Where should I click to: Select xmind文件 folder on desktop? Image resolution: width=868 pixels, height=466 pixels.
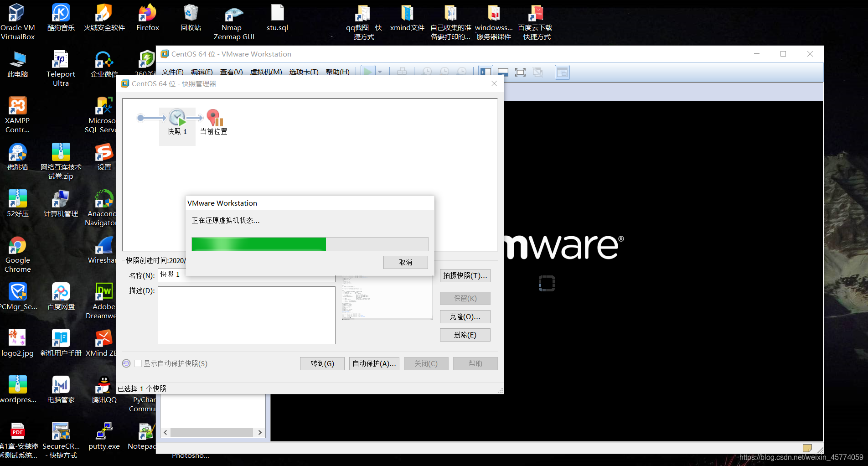407,18
